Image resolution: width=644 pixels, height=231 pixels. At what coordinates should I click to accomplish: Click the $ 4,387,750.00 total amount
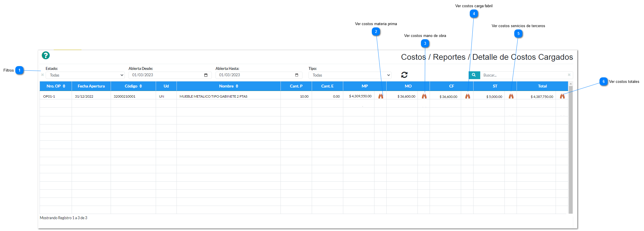[542, 97]
